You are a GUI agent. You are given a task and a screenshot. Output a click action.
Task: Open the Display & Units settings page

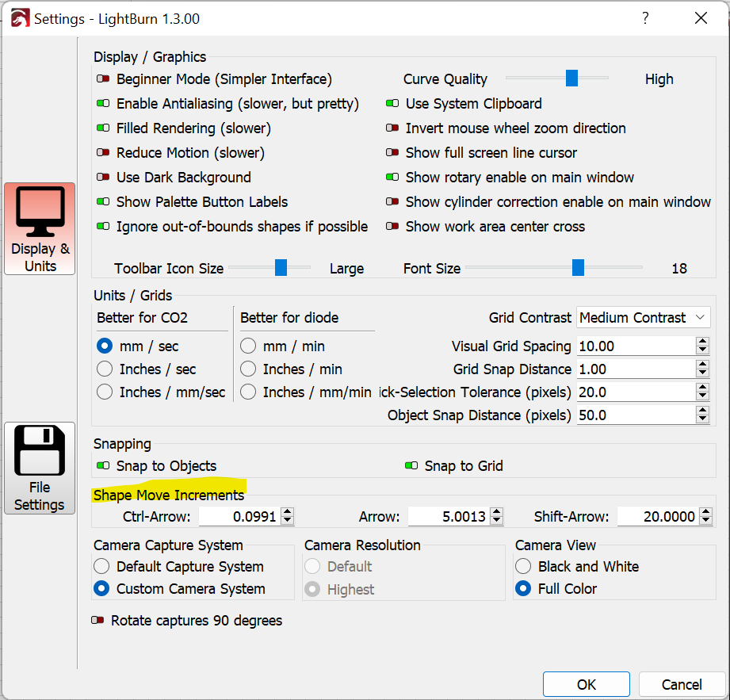[x=40, y=228]
